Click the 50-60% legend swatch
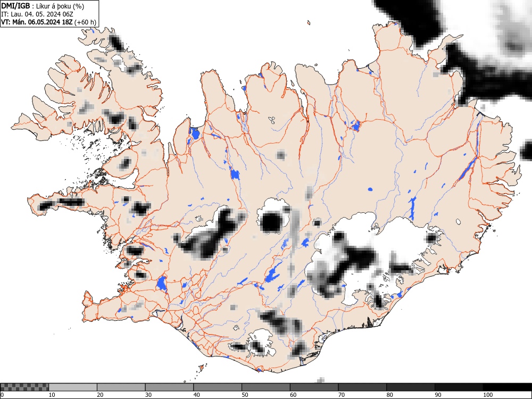This screenshot has width=532, height=399. [266, 387]
